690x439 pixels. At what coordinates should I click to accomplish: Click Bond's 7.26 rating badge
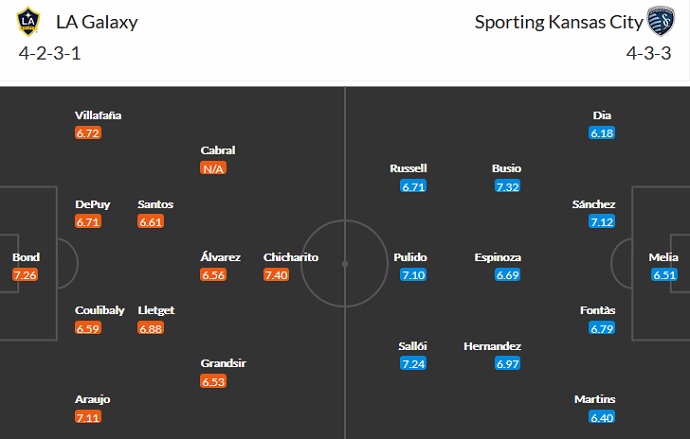click(25, 275)
